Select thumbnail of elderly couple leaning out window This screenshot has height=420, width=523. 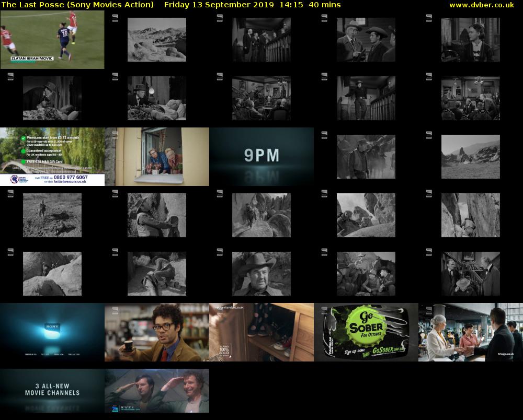coord(157,157)
